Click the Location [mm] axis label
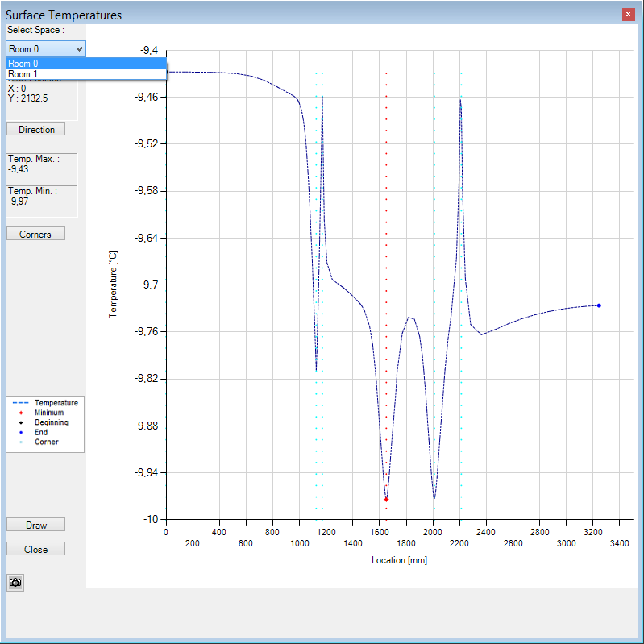The width and height of the screenshot is (644, 644). (x=399, y=560)
